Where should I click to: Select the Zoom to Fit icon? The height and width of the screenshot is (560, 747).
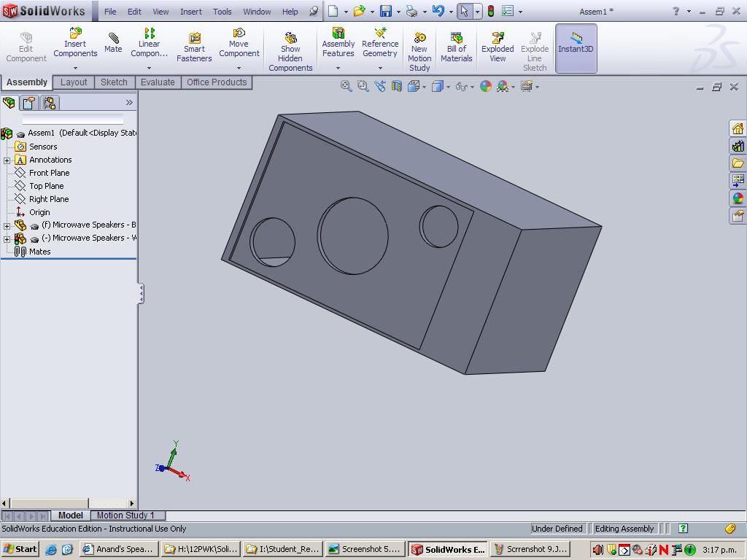click(x=344, y=85)
